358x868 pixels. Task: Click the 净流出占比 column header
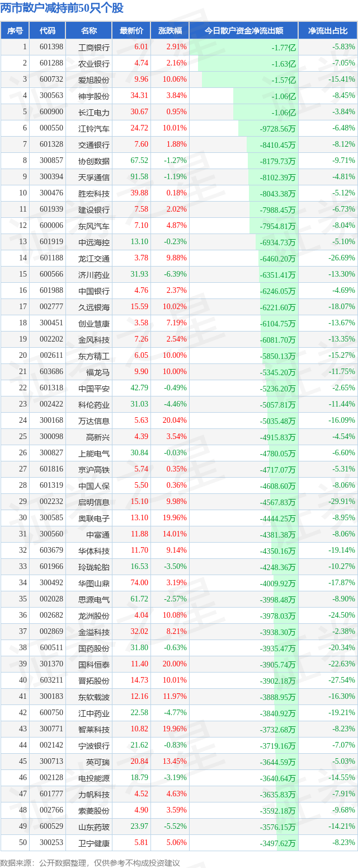tap(328, 31)
